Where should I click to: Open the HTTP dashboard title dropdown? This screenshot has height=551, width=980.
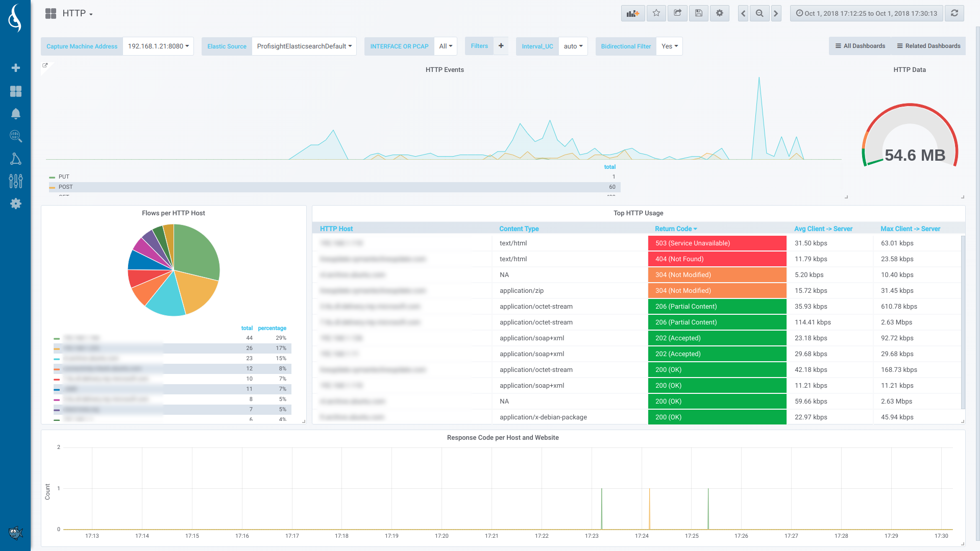point(78,14)
